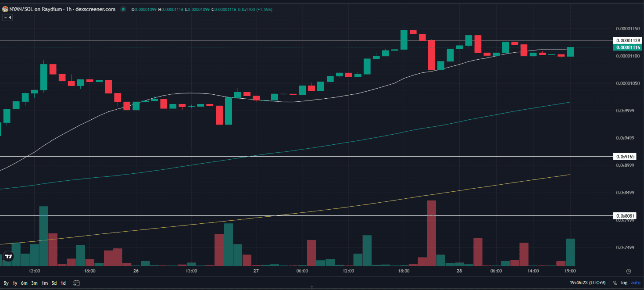
Task: Click the 0.0₅8999 price axis label
Action: 625,165
